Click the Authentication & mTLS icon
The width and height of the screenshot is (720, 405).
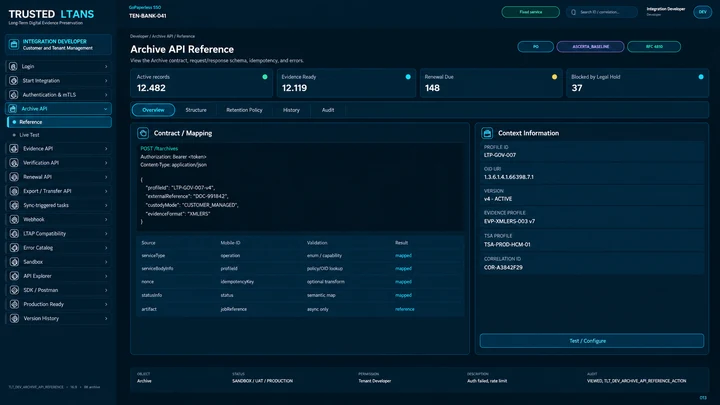(x=13, y=95)
